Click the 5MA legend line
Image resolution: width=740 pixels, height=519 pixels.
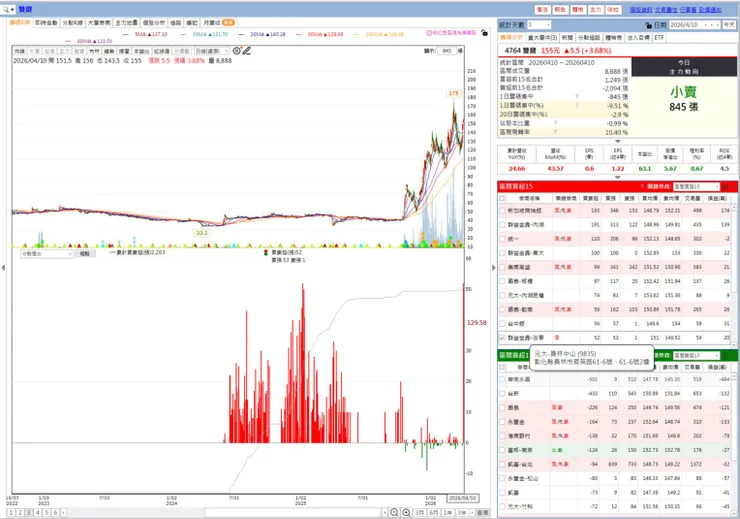click(145, 34)
